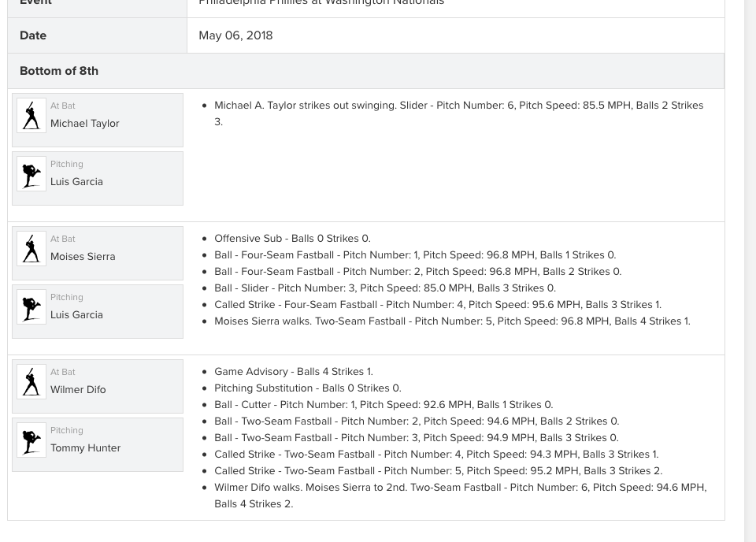Viewport: 756px width, 542px height.
Task: Click the Offensive Sub play entry
Action: coord(292,239)
